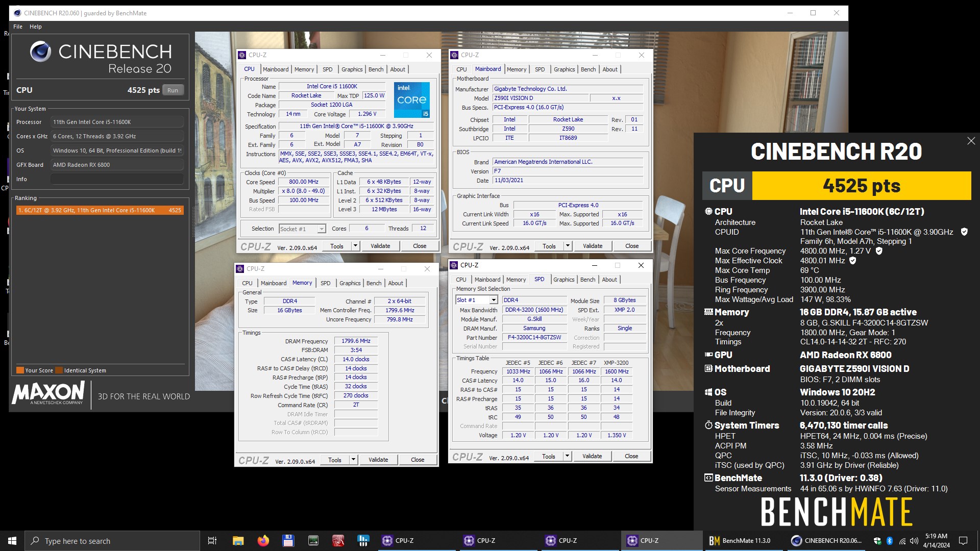Switch to Bench tab in top-left CPU-Z
Image resolution: width=980 pixels, height=551 pixels.
pyautogui.click(x=376, y=69)
